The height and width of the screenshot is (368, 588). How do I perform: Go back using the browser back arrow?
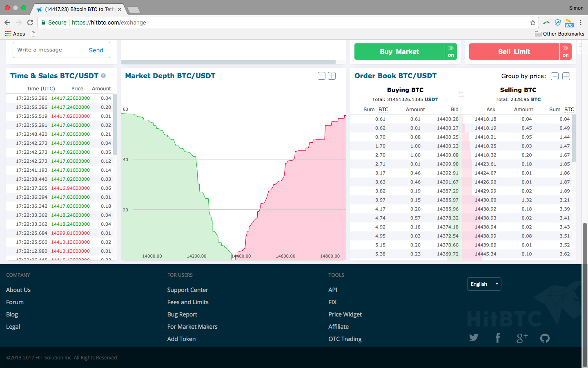click(7, 22)
